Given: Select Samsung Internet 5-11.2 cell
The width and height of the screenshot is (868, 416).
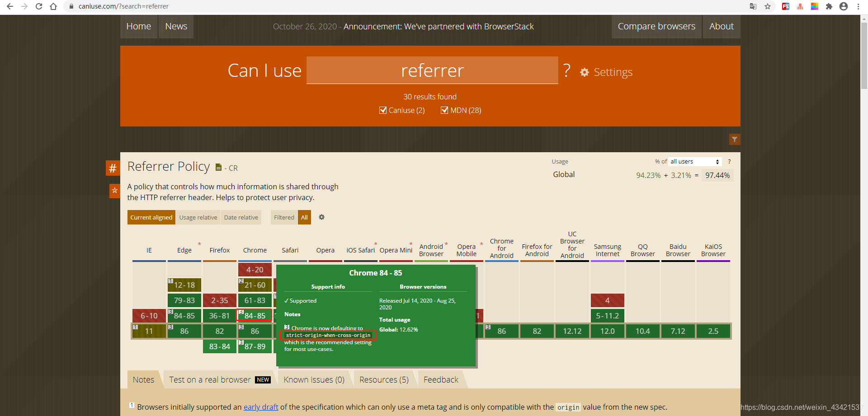Looking at the screenshot, I should [608, 316].
